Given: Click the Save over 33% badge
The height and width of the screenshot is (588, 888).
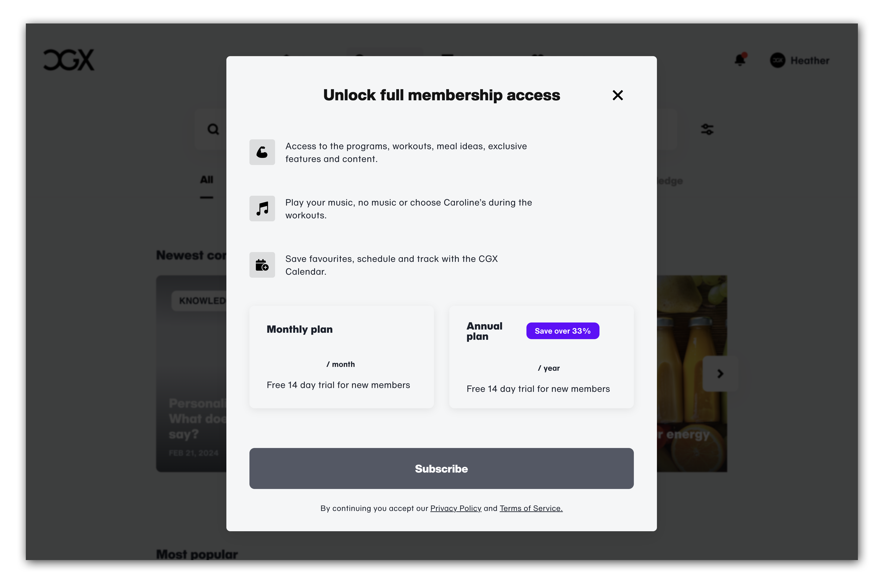Looking at the screenshot, I should [x=562, y=331].
